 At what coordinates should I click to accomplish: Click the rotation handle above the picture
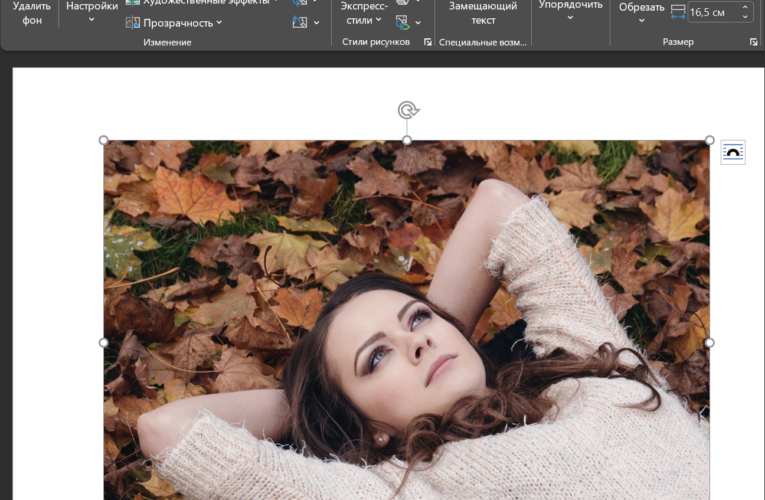(x=408, y=110)
